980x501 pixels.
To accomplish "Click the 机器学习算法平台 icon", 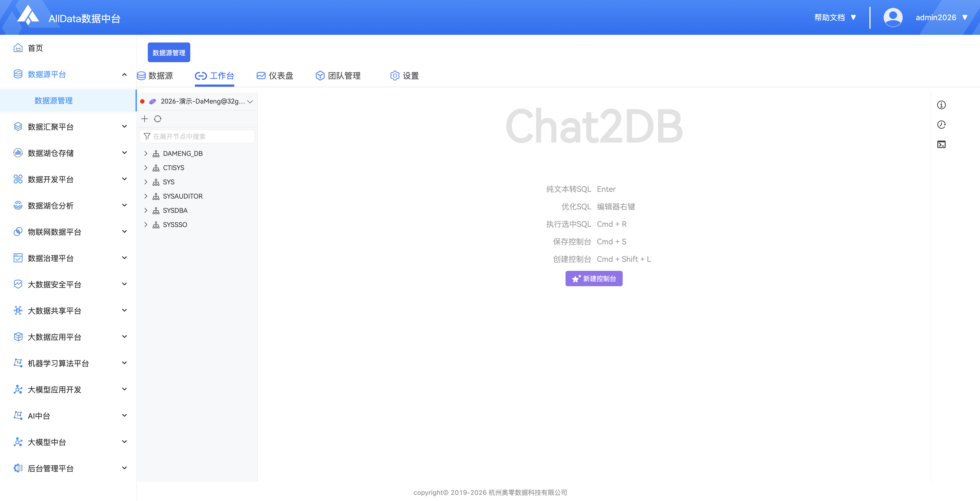I will (x=18, y=363).
